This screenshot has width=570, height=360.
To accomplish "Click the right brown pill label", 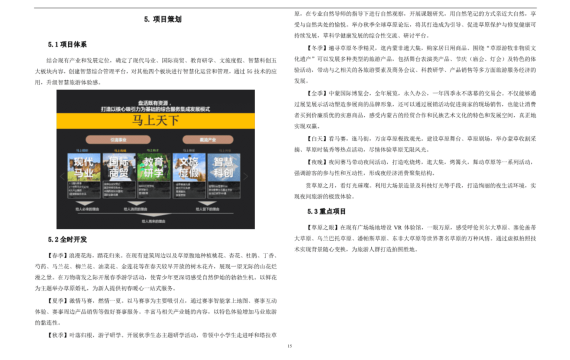I will tap(208, 140).
